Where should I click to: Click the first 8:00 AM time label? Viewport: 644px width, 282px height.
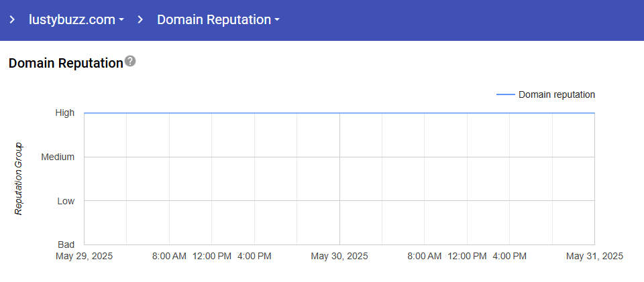[170, 256]
